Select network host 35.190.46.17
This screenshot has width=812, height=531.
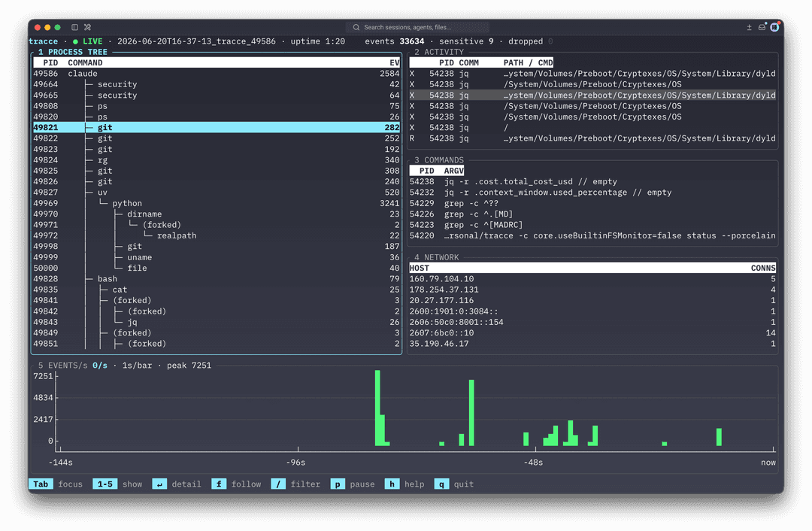(592, 344)
